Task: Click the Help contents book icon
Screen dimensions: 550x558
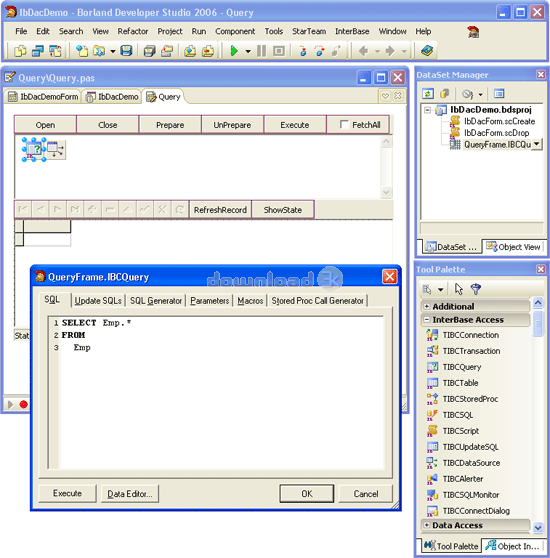Action: coord(427,51)
